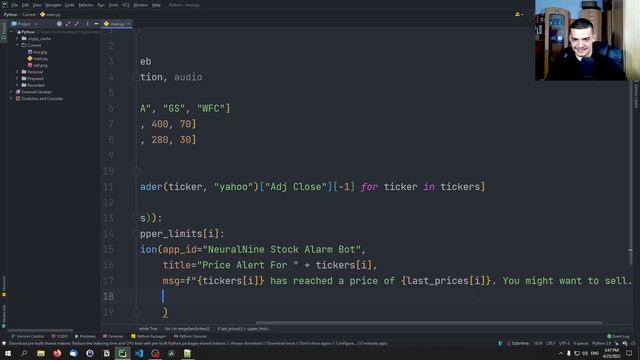Open the Problems tool window
This screenshot has width=640, height=360.
point(85,336)
